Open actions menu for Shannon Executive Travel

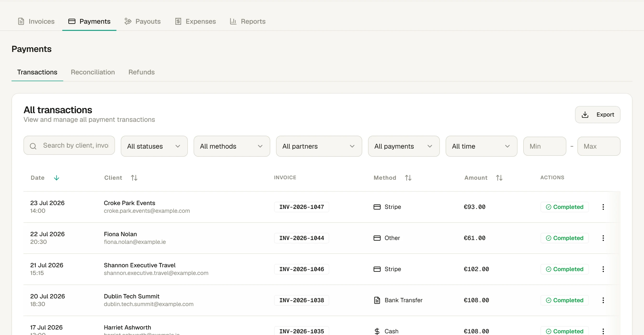(x=603, y=269)
